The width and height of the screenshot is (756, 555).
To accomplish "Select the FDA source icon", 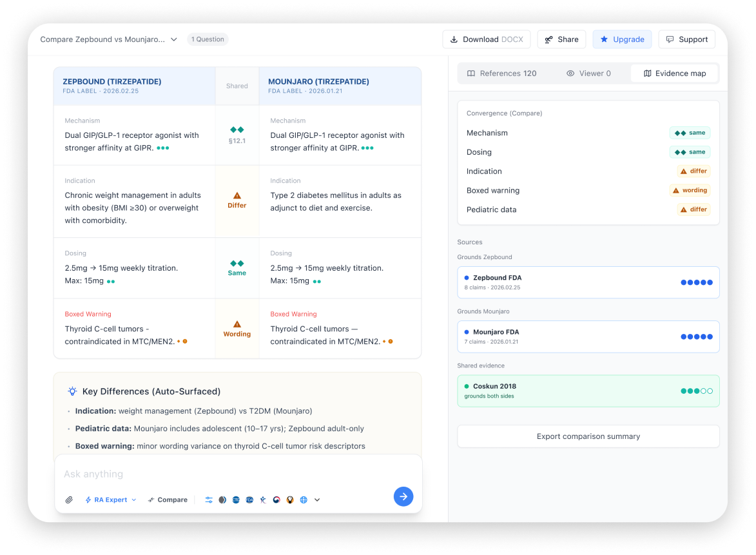I will [x=249, y=500].
